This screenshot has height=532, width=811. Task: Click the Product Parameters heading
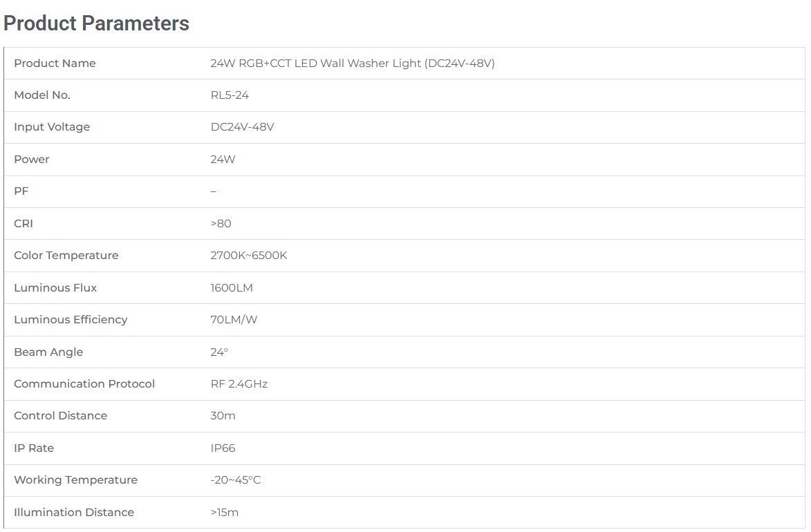(x=96, y=23)
